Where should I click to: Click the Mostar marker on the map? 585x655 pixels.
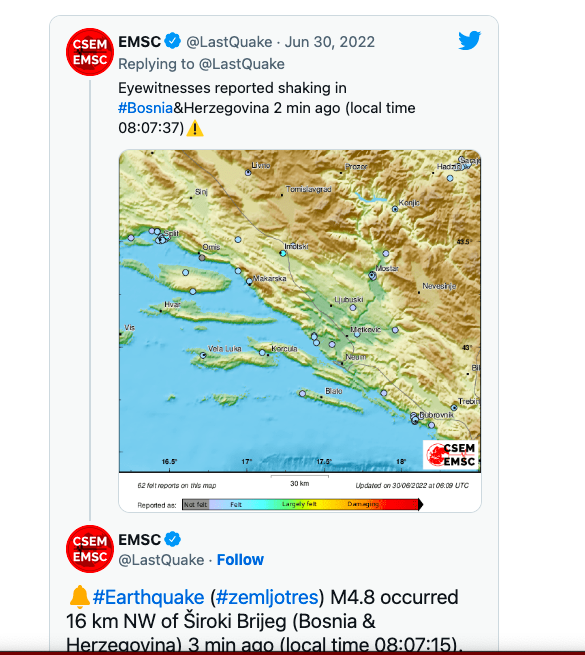click(x=372, y=275)
